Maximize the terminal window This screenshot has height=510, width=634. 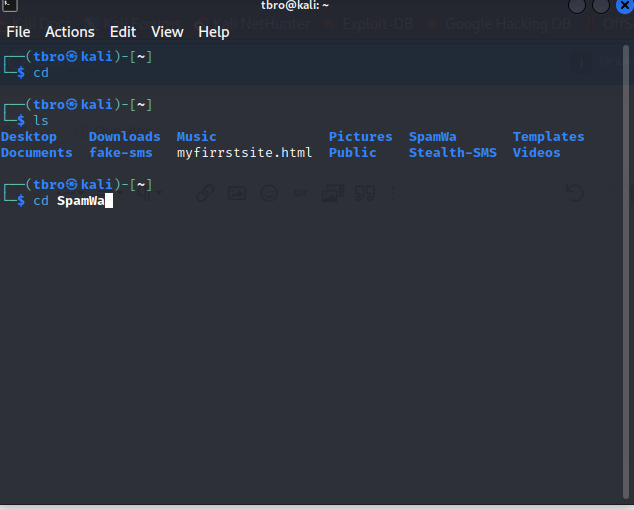(601, 6)
